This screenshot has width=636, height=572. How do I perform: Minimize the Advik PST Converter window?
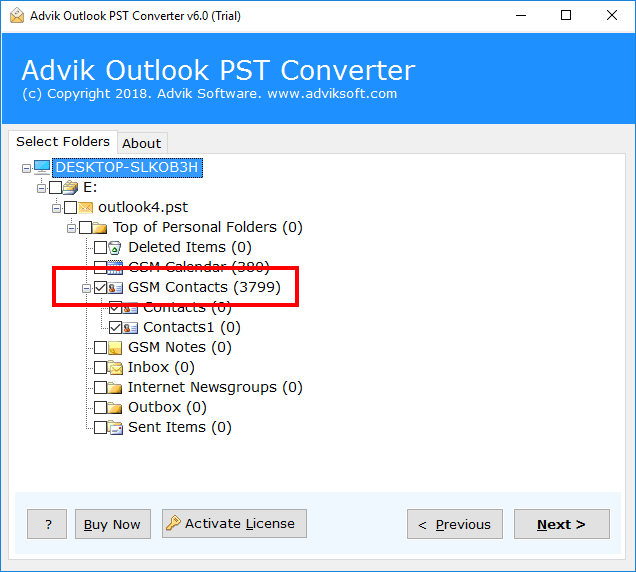pyautogui.click(x=521, y=15)
